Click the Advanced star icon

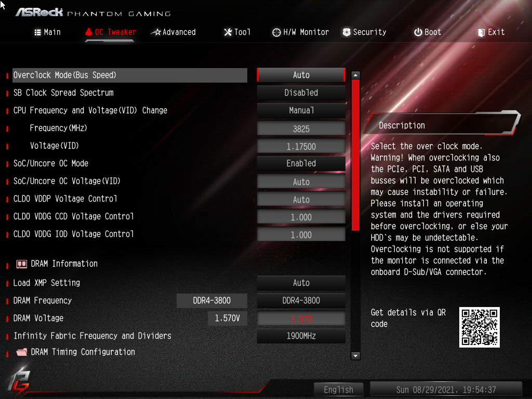point(156,32)
